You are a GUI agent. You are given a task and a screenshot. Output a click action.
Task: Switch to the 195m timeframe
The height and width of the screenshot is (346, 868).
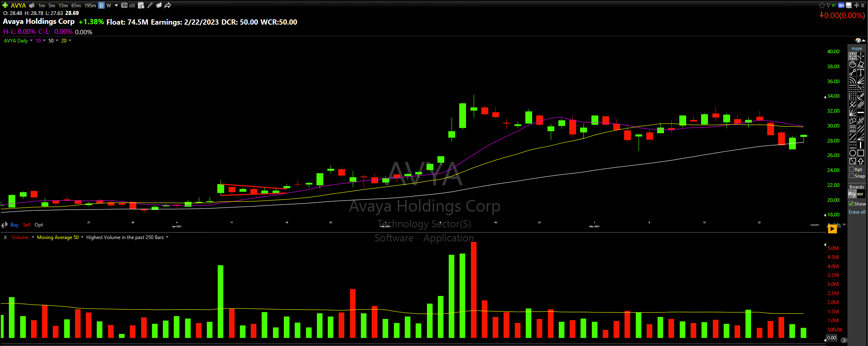90,5
